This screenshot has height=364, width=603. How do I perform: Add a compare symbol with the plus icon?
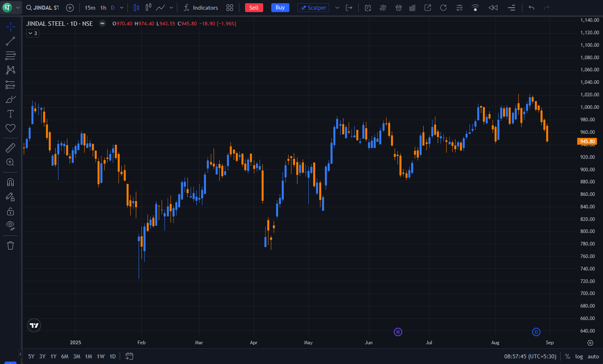coord(70,8)
